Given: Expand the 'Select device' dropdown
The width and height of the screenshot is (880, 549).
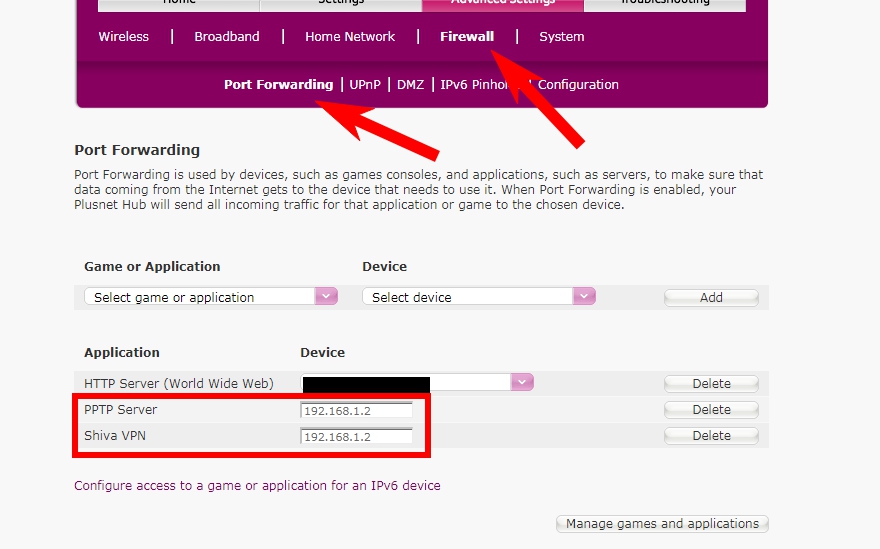Looking at the screenshot, I should pyautogui.click(x=478, y=297).
